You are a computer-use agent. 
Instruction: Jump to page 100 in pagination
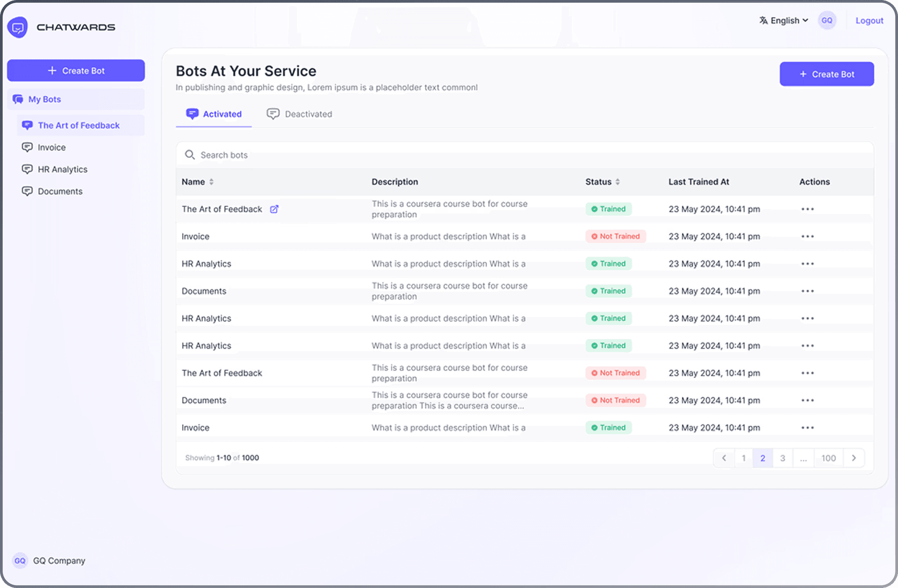pyautogui.click(x=828, y=458)
